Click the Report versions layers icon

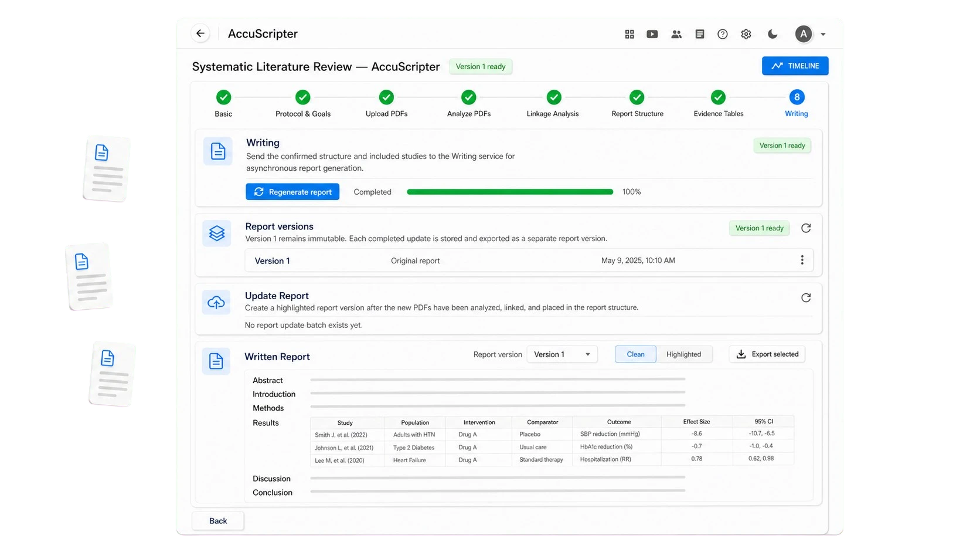(217, 233)
